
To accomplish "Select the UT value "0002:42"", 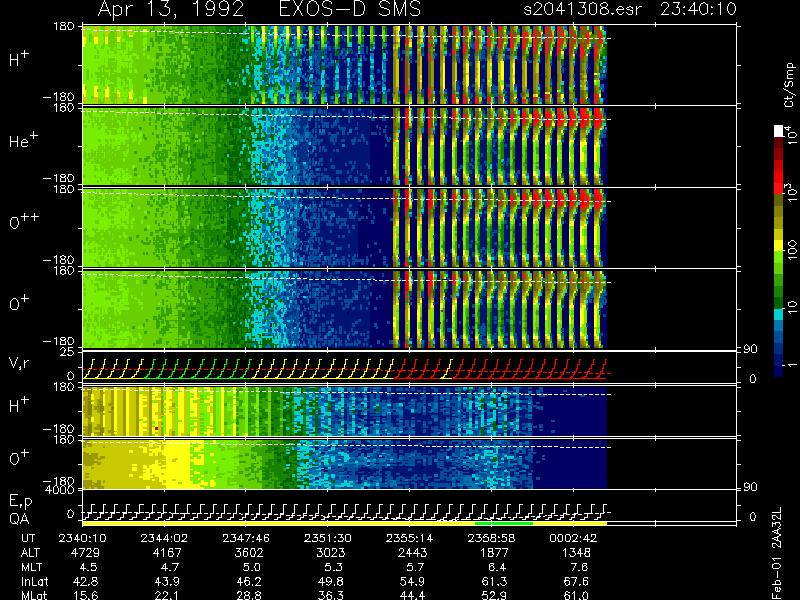I will click(x=572, y=538).
